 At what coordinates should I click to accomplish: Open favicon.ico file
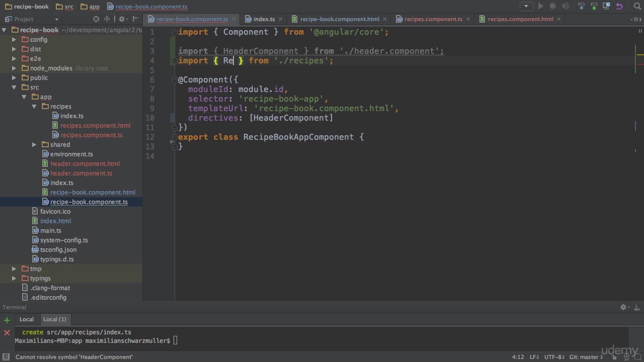click(x=55, y=212)
